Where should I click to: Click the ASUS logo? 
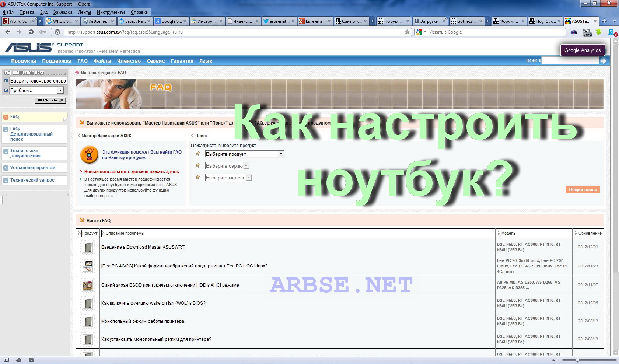point(29,47)
